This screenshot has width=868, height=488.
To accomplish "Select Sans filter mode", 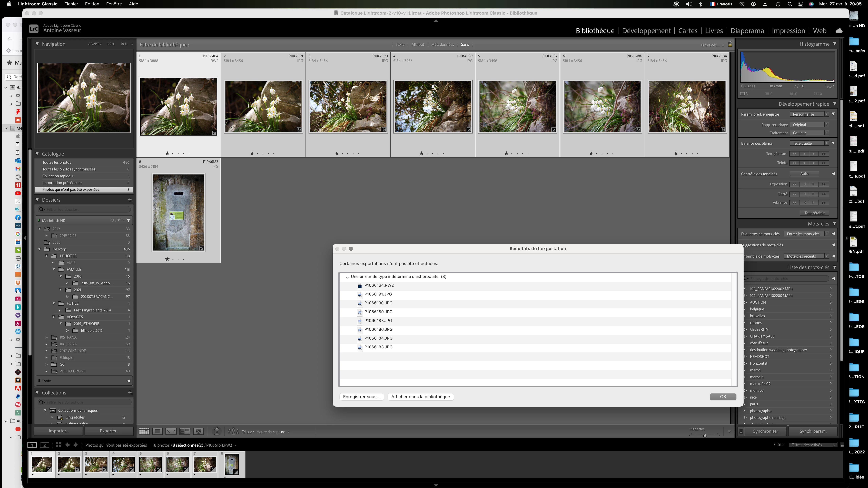I will (x=465, y=44).
